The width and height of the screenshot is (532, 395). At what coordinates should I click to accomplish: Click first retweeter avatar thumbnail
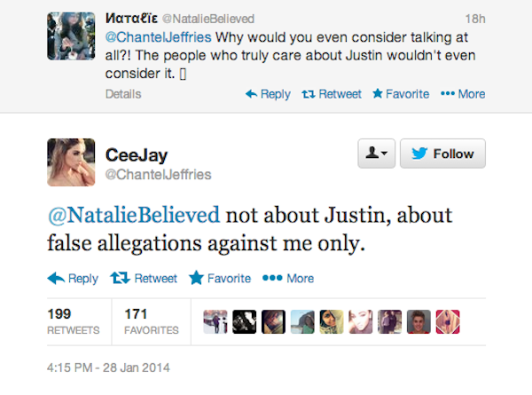click(x=215, y=321)
